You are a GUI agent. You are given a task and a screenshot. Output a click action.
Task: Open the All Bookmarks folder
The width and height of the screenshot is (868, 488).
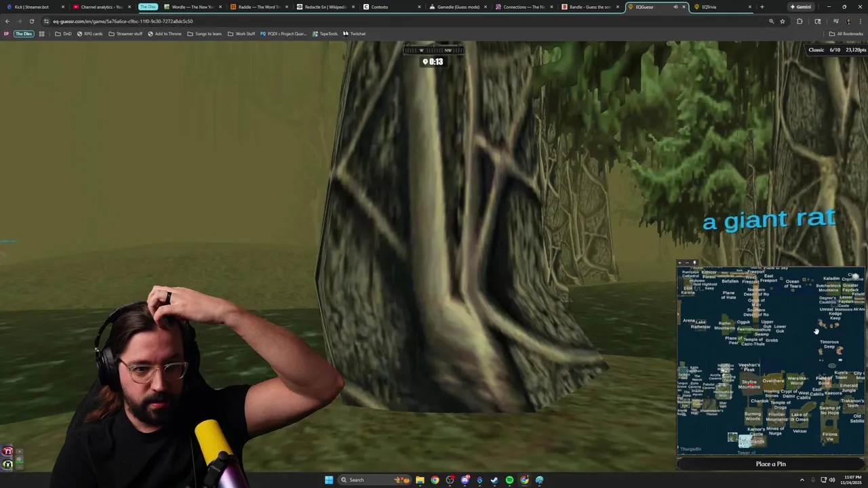846,34
